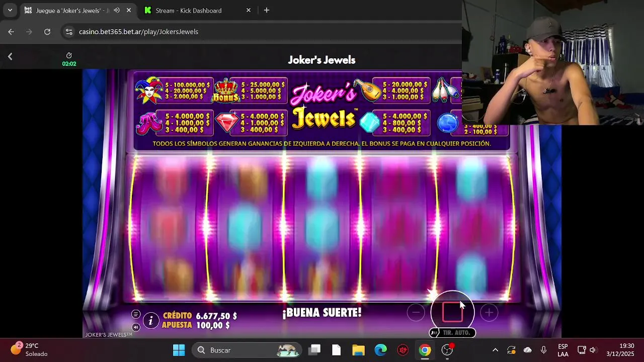Mute the Joker's Jewels tab audio icon
Viewport: 644px width, 362px height.
click(x=117, y=10)
